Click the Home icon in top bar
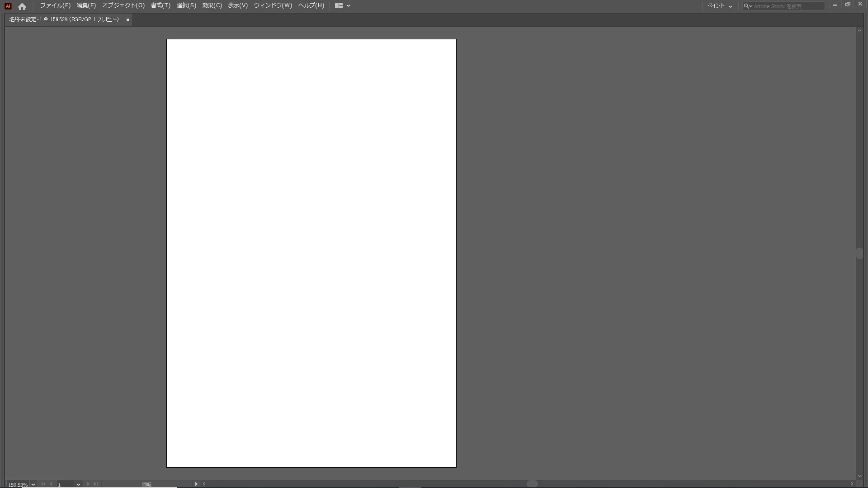Screen dimensions: 868x488 [x=22, y=6]
